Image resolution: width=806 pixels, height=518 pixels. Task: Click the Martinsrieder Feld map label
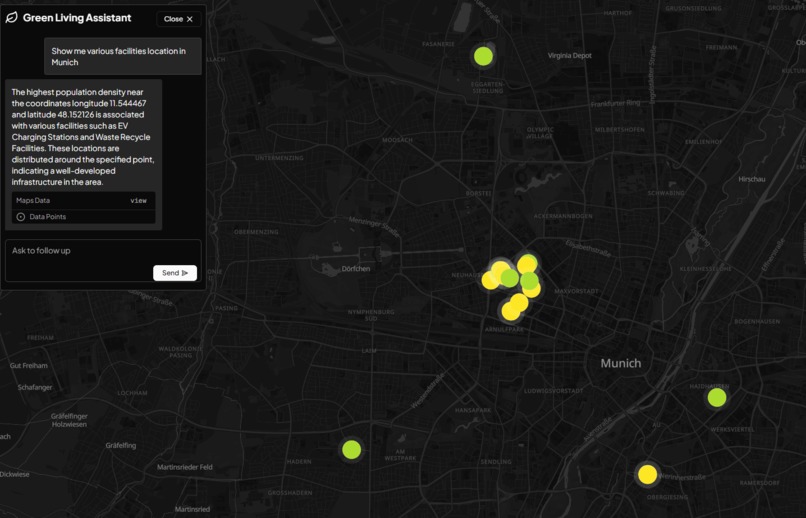point(185,467)
